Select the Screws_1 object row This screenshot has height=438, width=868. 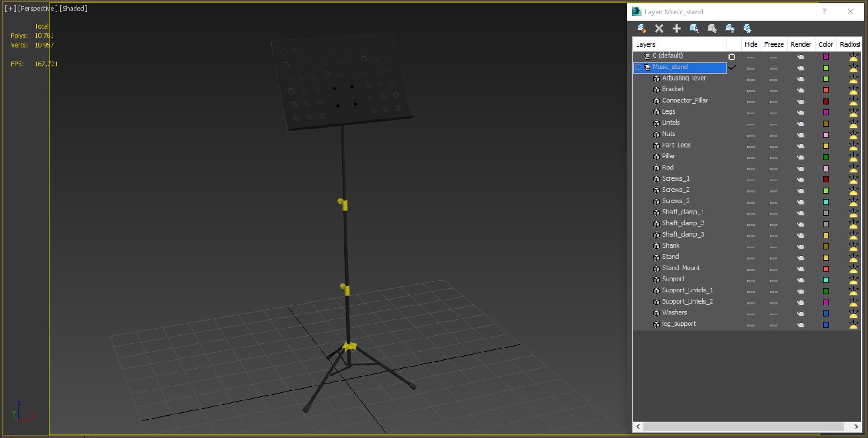point(676,179)
